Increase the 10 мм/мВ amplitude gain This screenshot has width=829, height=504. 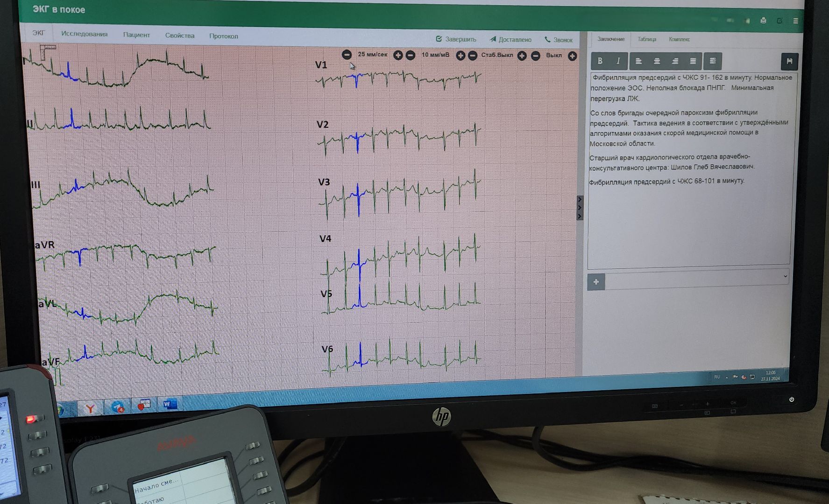(x=460, y=56)
